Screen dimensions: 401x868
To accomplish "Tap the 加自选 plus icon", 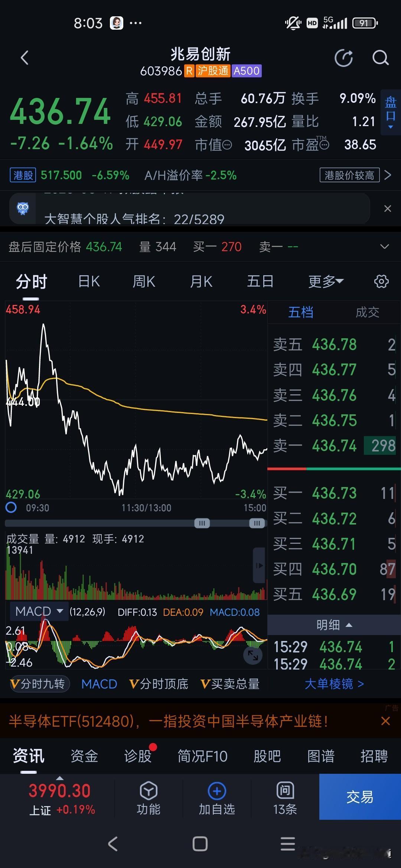I will click(217, 791).
